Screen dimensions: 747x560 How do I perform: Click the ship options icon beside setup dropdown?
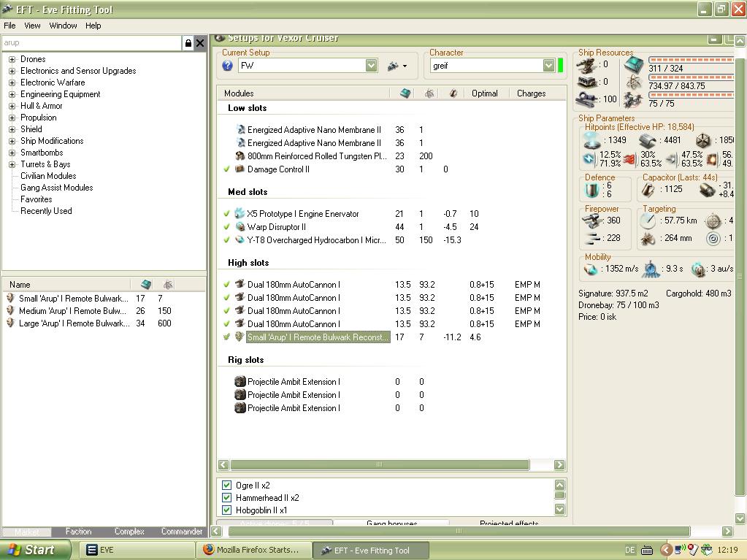397,66
